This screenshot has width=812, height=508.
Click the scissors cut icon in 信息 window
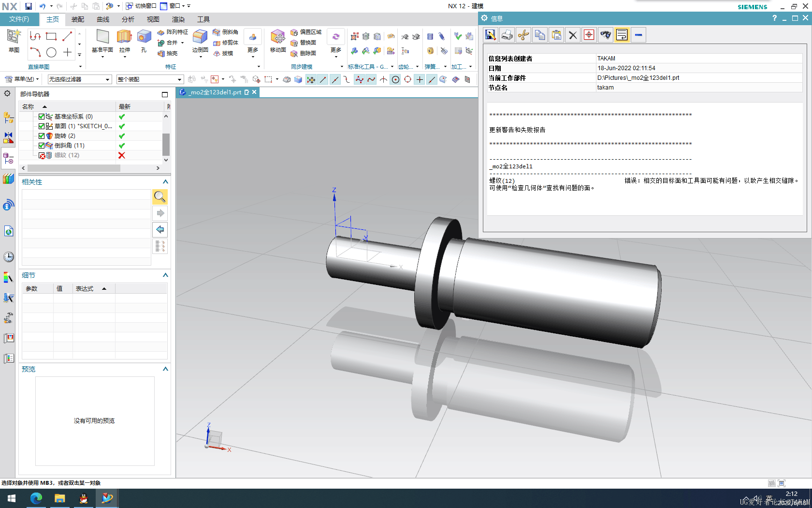coord(523,35)
